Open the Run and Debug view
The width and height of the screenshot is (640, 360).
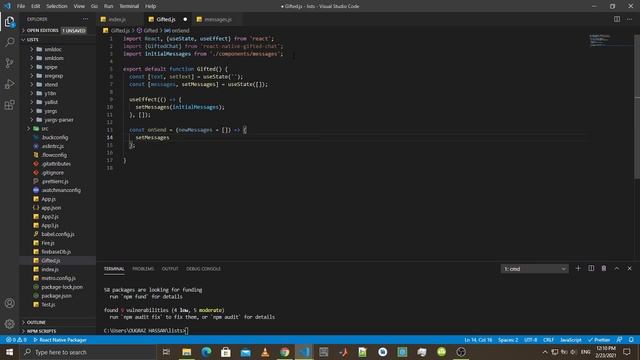point(9,84)
